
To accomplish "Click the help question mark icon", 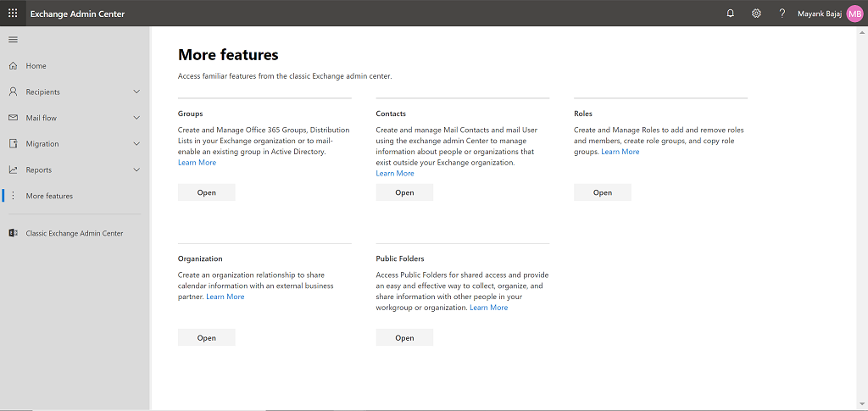I will [782, 14].
